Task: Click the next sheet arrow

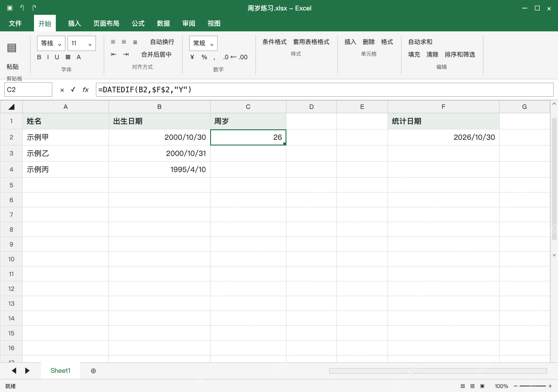Action: pyautogui.click(x=27, y=371)
